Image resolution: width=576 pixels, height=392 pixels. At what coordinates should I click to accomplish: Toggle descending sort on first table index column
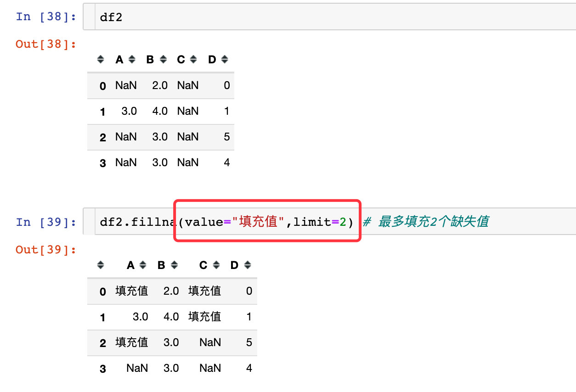(x=101, y=59)
